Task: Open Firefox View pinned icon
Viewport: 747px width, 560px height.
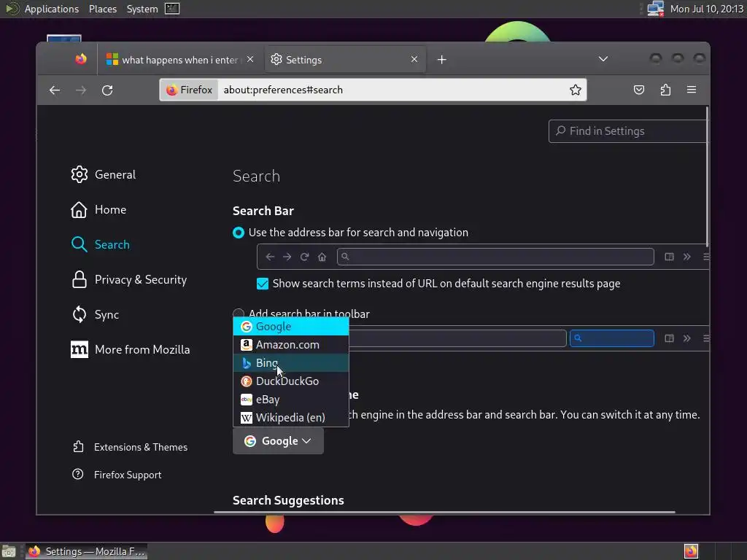Action: [80, 59]
